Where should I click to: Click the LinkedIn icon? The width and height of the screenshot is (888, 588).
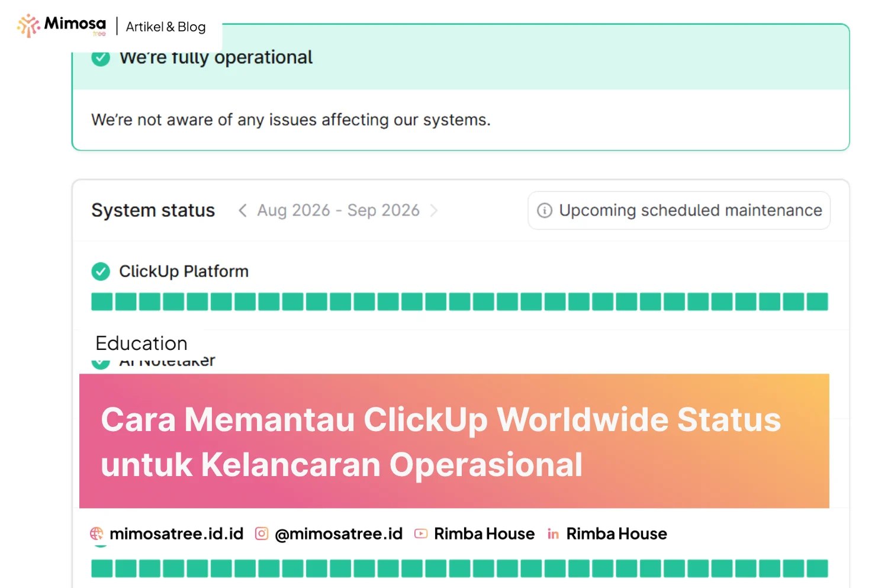click(553, 534)
